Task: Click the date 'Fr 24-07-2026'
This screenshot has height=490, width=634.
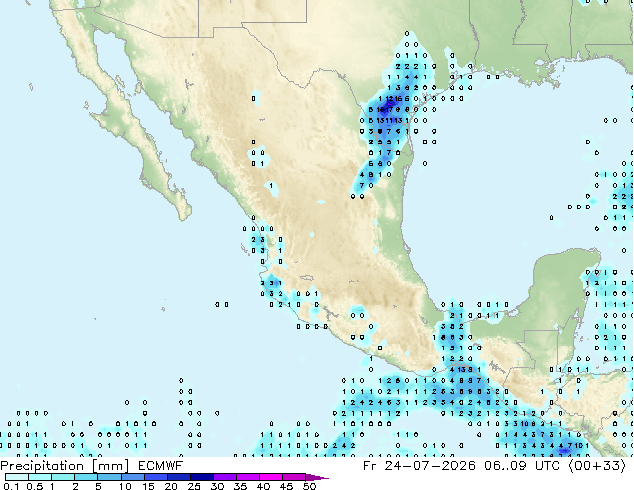Action: (x=419, y=466)
